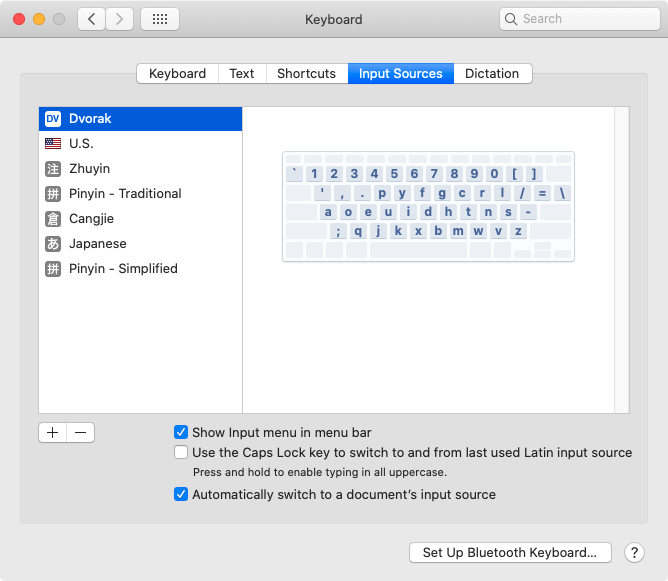
Task: Switch to the Text tab
Action: click(241, 73)
